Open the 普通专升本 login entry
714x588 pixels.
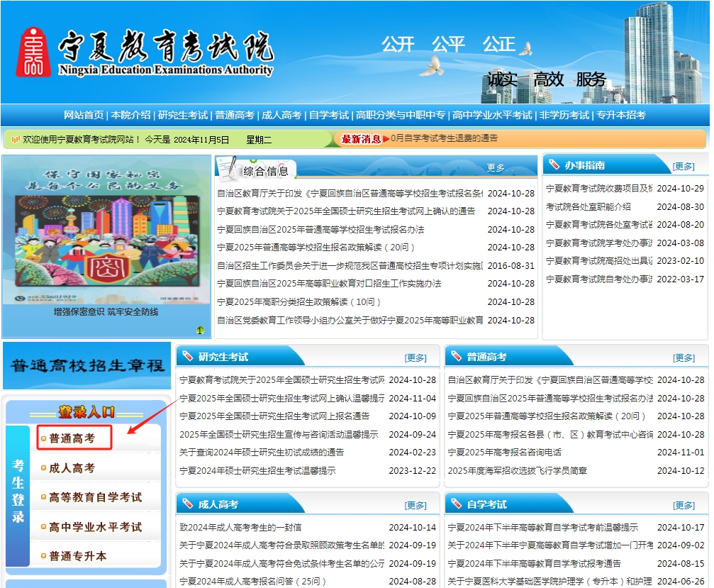click(x=78, y=556)
